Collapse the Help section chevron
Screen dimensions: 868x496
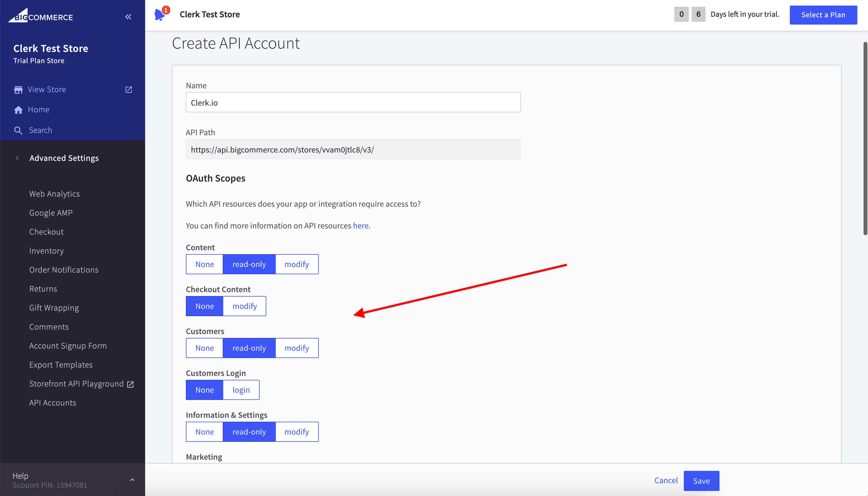(132, 479)
